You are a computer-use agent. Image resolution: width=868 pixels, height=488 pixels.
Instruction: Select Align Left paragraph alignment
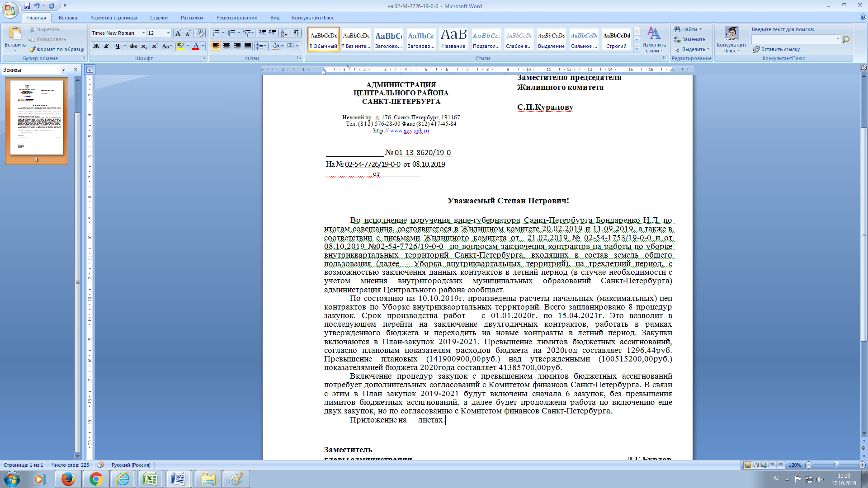pos(216,46)
